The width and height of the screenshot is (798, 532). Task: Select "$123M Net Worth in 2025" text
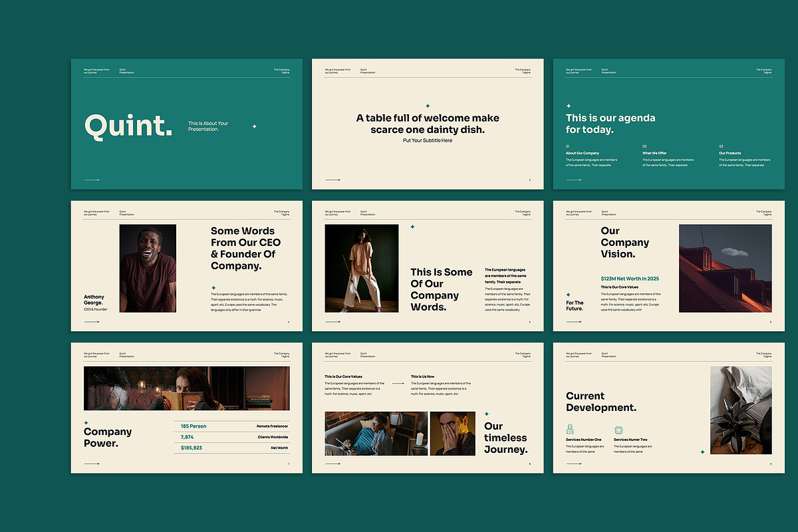[x=630, y=279]
